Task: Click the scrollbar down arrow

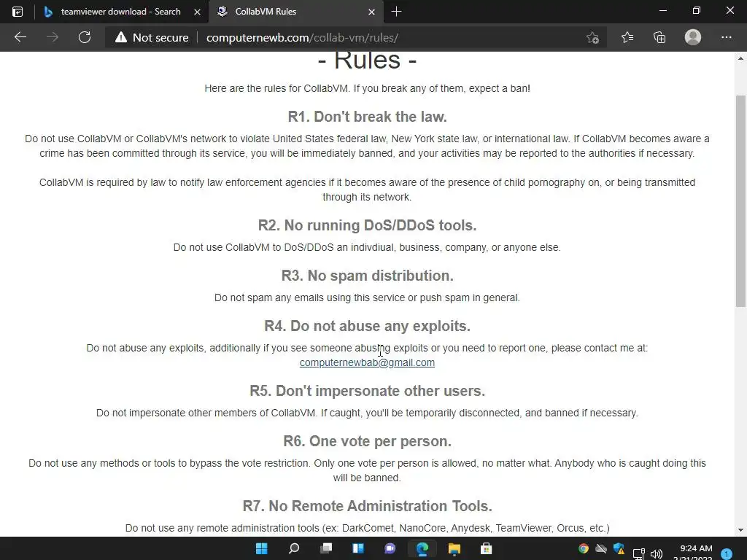Action: coord(740,529)
